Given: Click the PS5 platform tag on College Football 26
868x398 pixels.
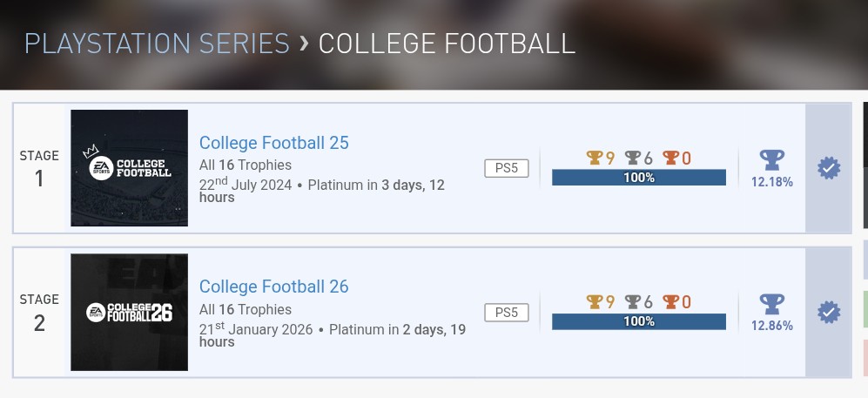Looking at the screenshot, I should point(507,313).
